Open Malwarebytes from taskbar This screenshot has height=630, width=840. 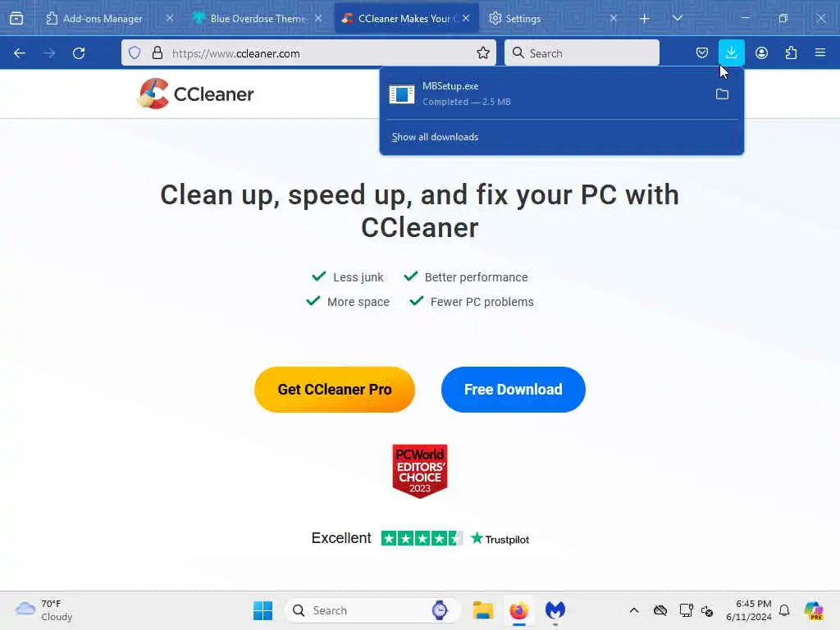(555, 610)
